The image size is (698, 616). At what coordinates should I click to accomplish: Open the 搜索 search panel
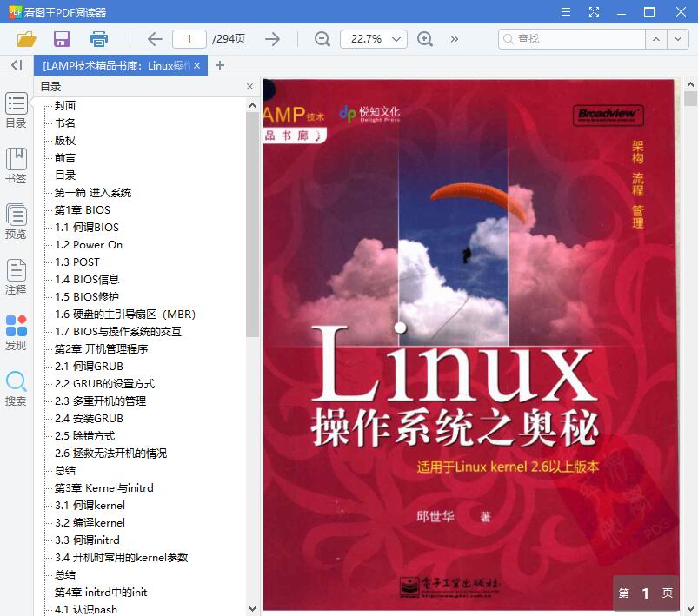pos(16,388)
